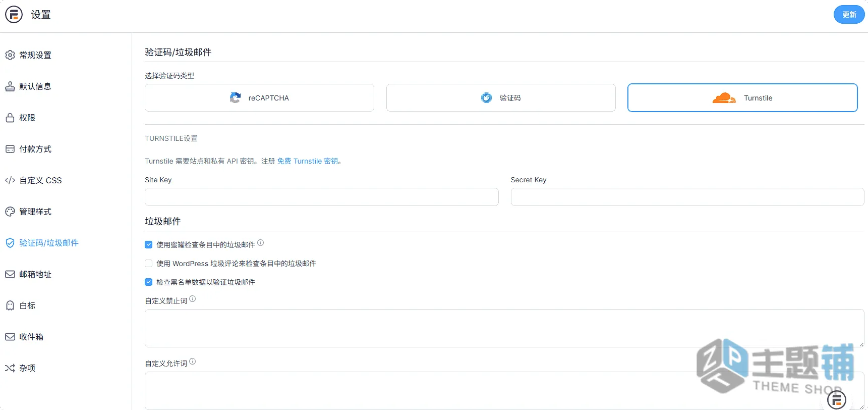This screenshot has width=868, height=410.
Task: Click the hCaptcha logo icon
Action: coord(486,98)
